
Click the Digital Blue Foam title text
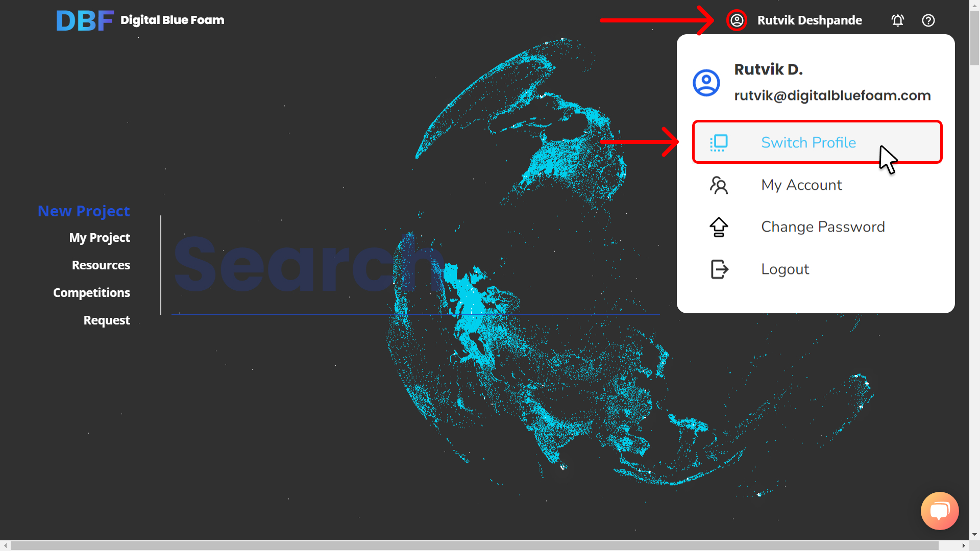point(172,20)
